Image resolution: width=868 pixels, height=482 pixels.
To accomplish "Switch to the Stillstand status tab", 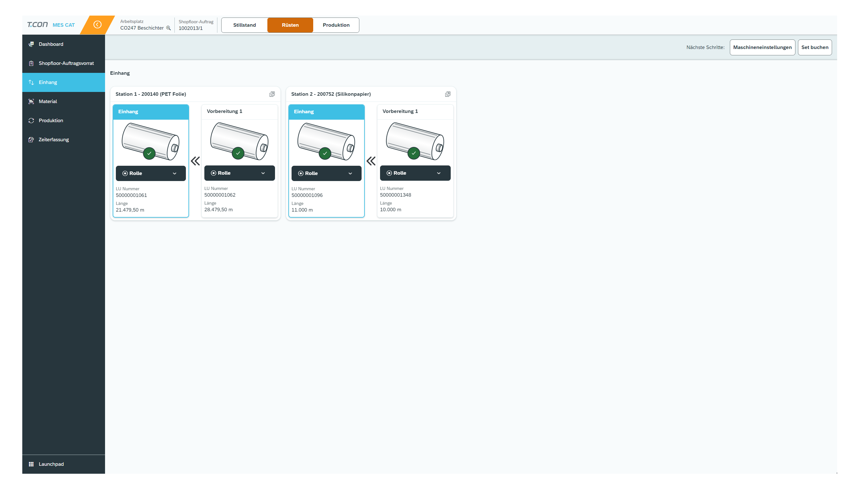I will 244,25.
